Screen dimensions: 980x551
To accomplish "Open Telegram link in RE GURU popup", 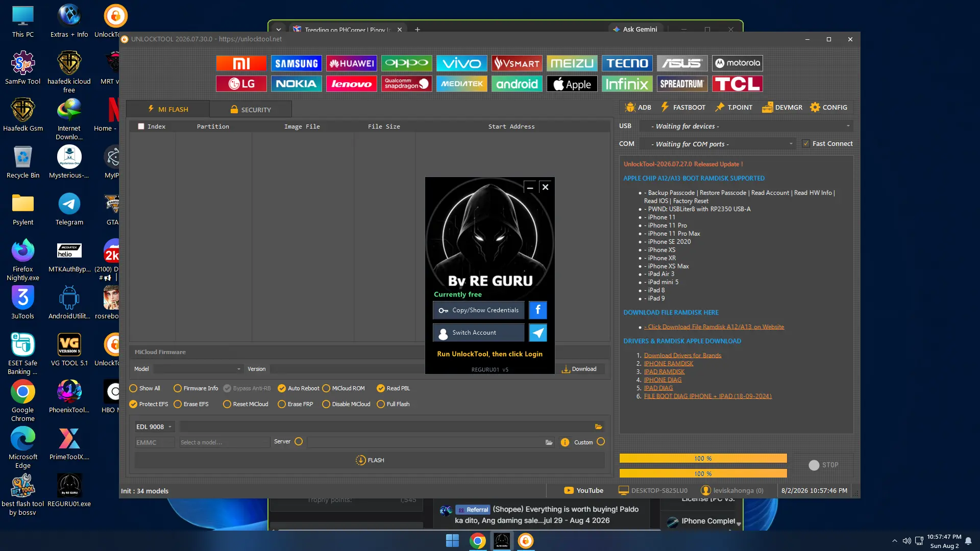I will click(x=537, y=333).
